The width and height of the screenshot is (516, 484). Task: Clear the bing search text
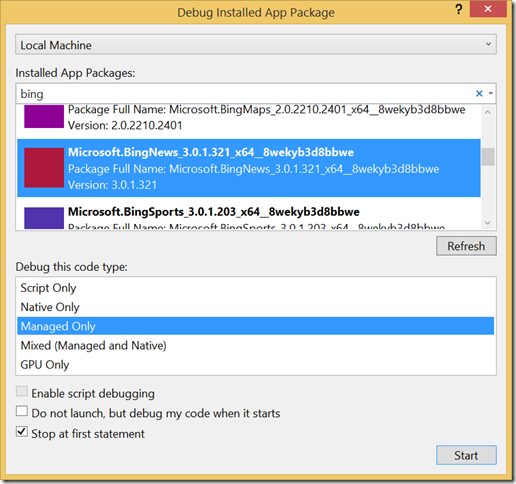click(479, 94)
